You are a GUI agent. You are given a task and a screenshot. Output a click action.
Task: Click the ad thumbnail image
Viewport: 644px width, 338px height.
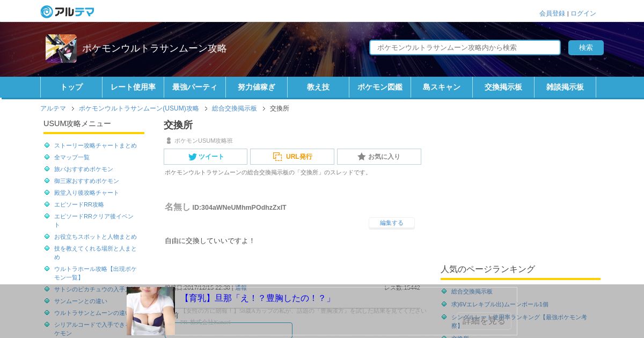[x=151, y=311]
